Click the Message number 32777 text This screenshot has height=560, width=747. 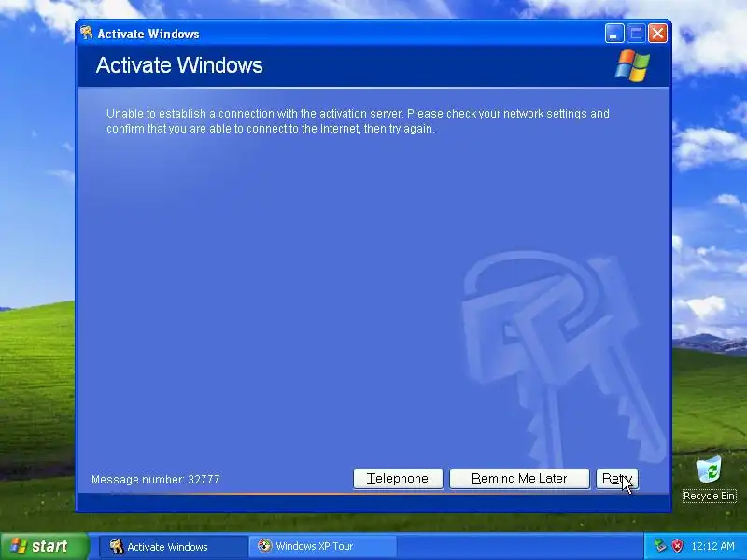click(156, 480)
